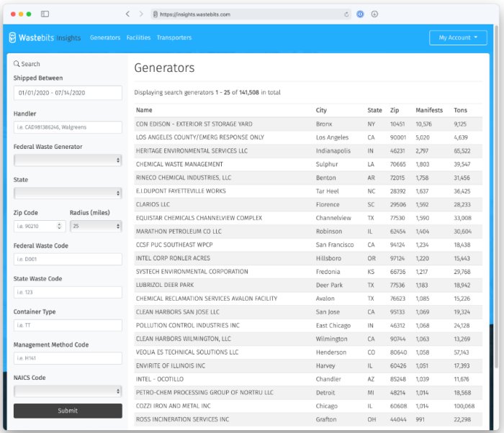This screenshot has height=433, width=504.
Task: Go back with the browser back arrow
Action: point(127,14)
